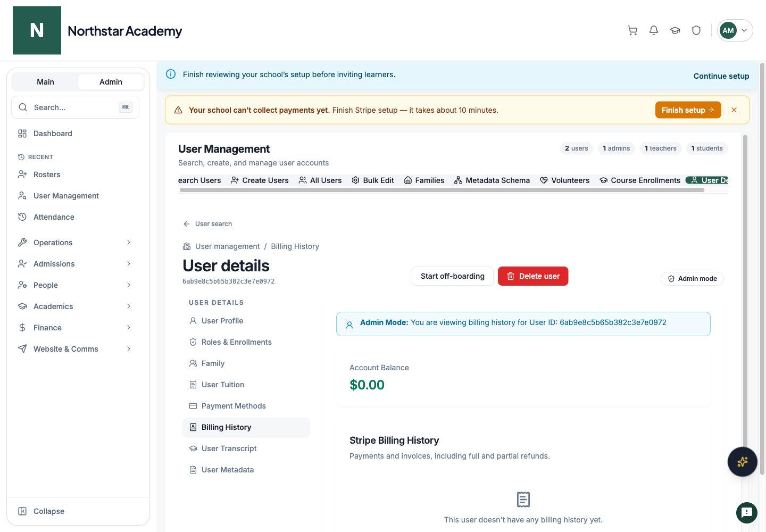
Task: Click the horizontal tab scrollbar
Action: pos(442,190)
